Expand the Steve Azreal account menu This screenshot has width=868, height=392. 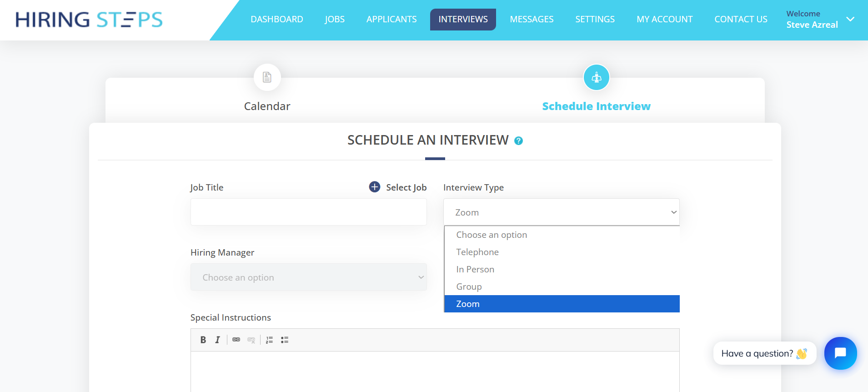pos(850,19)
